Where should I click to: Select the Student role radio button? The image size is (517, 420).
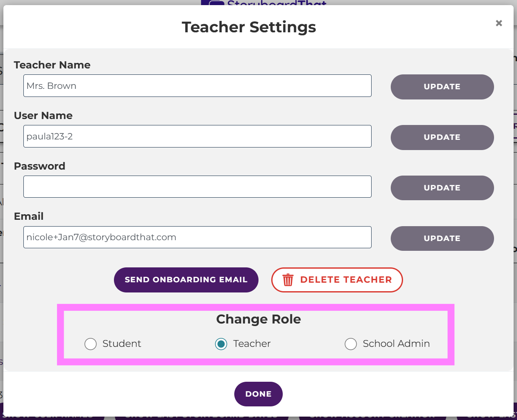91,344
